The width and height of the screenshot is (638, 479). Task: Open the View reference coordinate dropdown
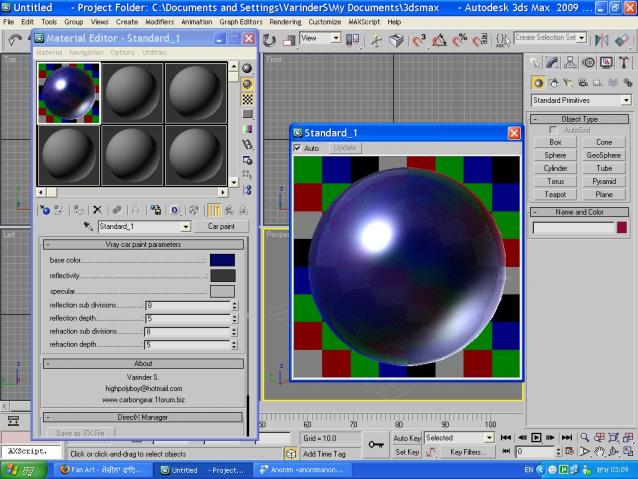point(320,38)
